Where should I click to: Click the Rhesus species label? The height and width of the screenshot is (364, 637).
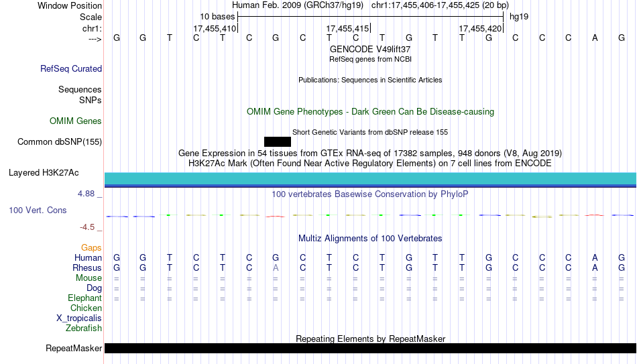tap(87, 268)
